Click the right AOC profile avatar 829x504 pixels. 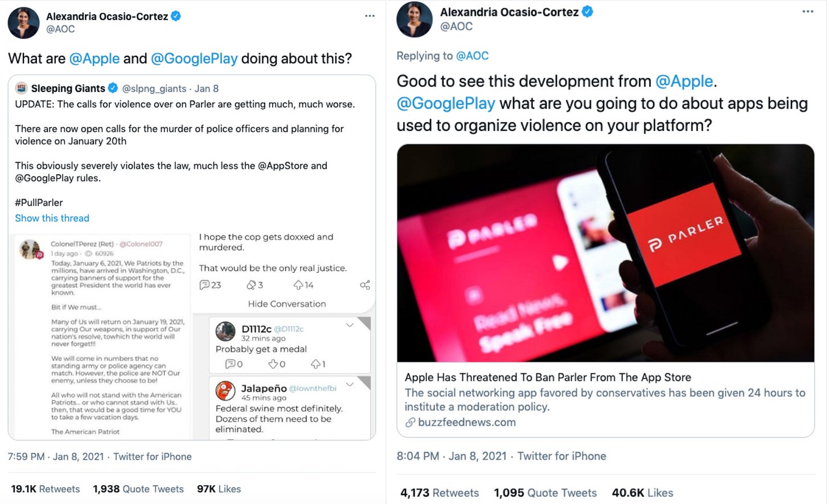pos(414,19)
